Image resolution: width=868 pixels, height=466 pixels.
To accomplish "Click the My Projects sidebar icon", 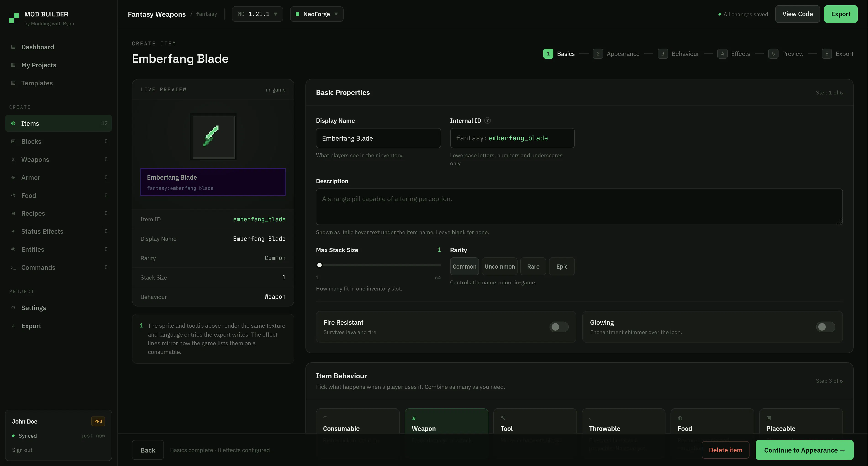I will [x=13, y=65].
